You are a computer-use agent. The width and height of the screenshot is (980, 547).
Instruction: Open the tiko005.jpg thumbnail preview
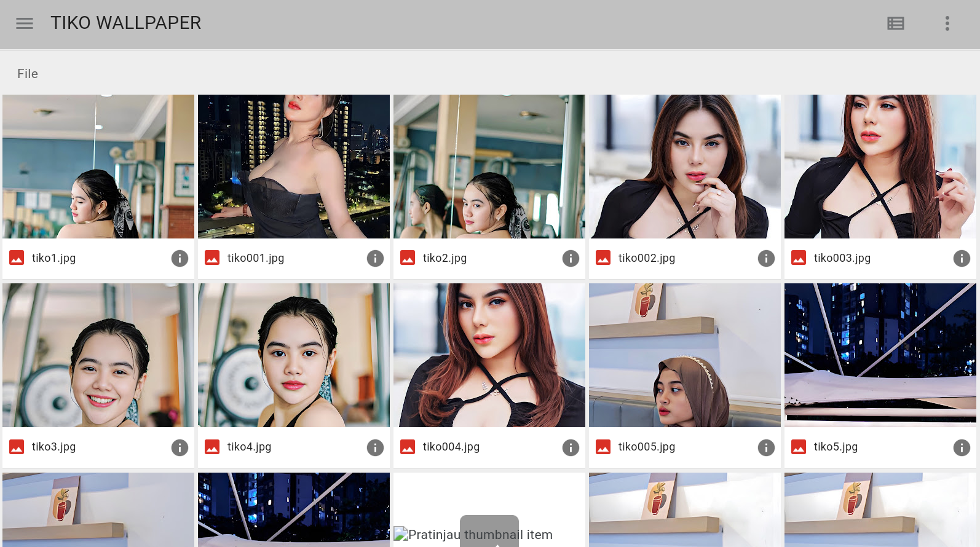(685, 355)
